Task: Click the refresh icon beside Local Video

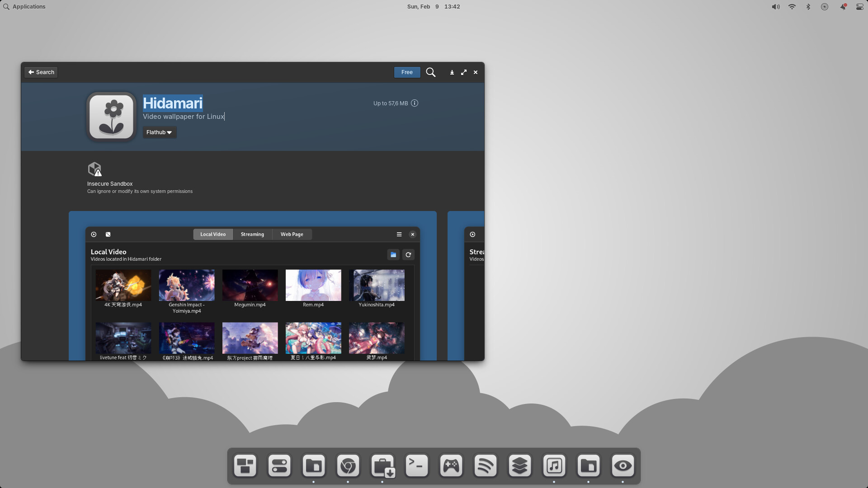Action: point(408,255)
